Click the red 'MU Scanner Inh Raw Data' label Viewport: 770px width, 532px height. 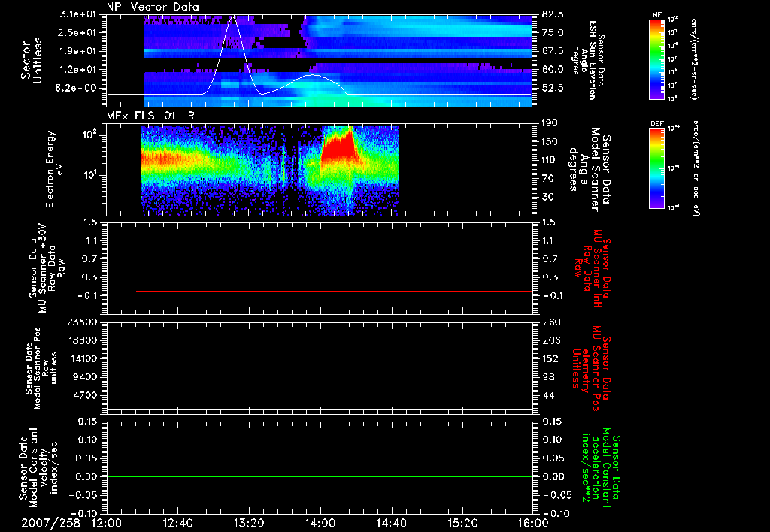point(592,268)
